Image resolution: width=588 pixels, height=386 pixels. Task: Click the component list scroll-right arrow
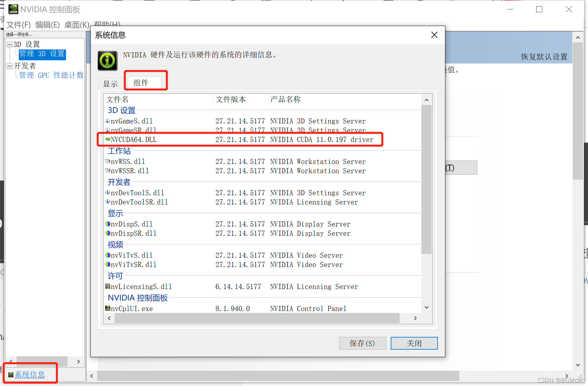pyautogui.click(x=415, y=318)
